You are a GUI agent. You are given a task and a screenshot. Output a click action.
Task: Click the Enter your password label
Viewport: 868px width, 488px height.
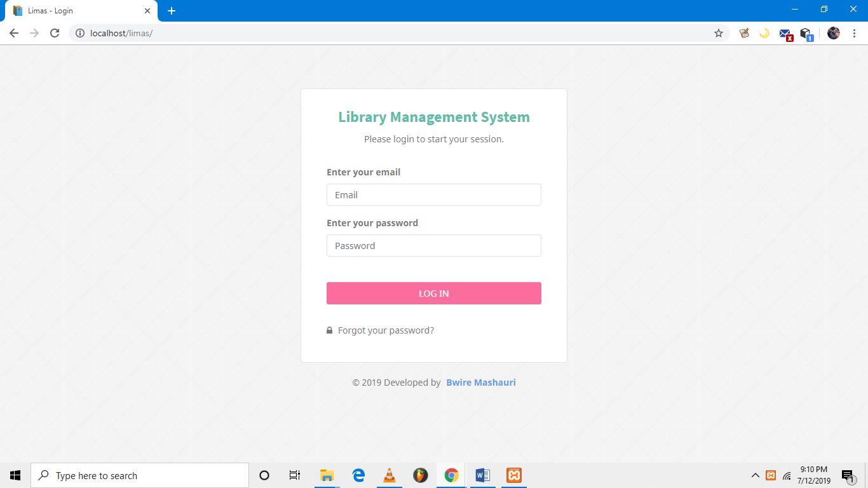tap(372, 223)
